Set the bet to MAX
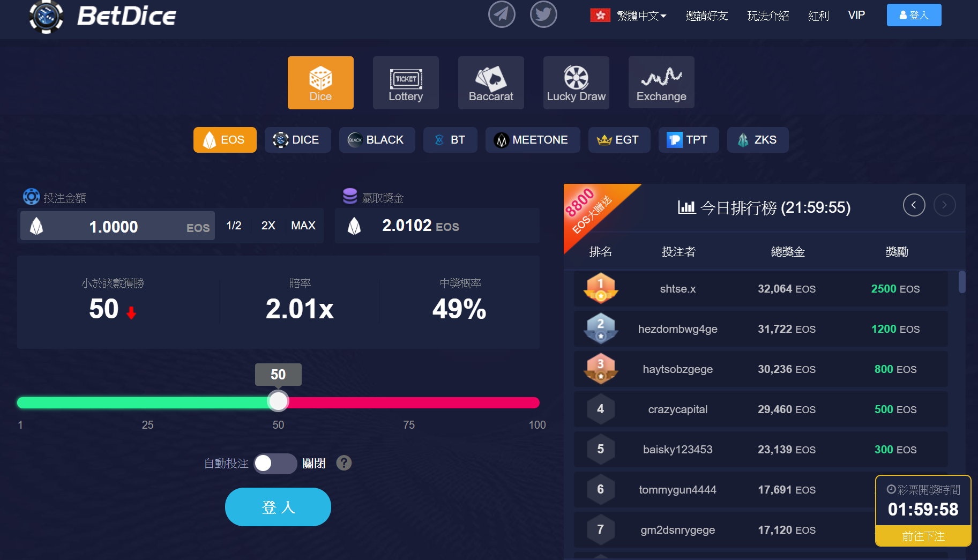Viewport: 978px width, 560px height. click(303, 226)
